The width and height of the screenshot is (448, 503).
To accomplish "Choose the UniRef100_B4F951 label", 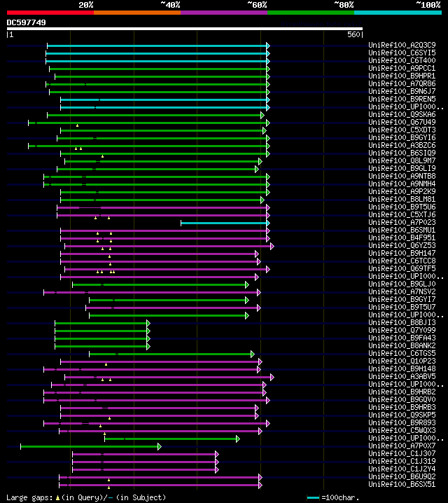I will pyautogui.click(x=402, y=237).
